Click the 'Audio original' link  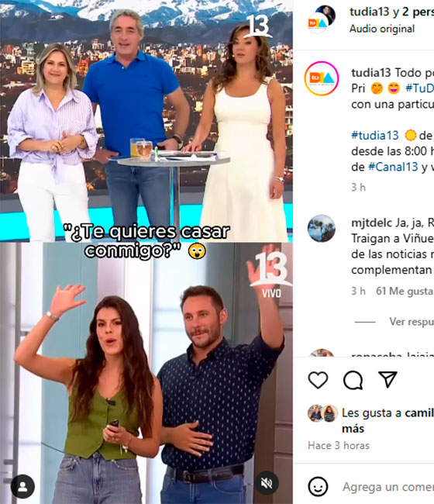[x=382, y=29]
